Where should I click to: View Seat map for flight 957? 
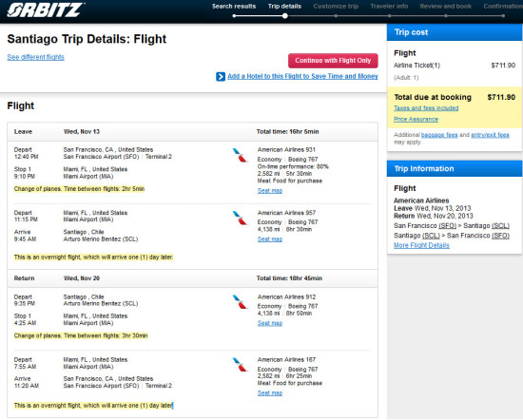(x=270, y=239)
